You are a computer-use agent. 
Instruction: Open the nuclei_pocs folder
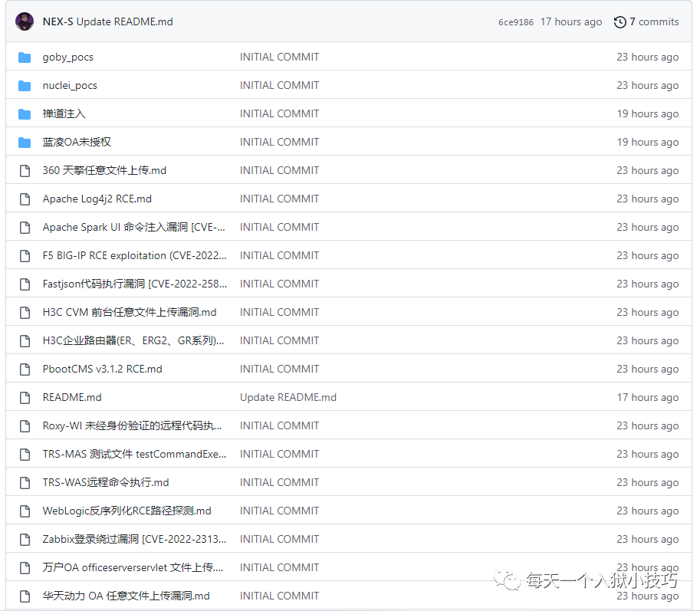click(x=70, y=85)
